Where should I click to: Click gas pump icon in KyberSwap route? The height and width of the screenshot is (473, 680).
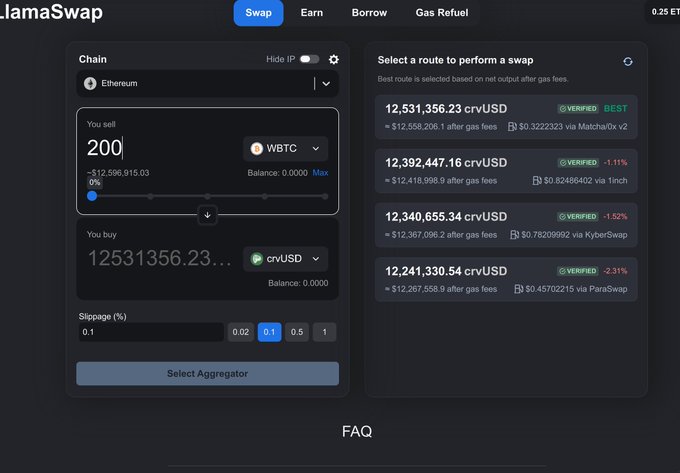pos(514,235)
